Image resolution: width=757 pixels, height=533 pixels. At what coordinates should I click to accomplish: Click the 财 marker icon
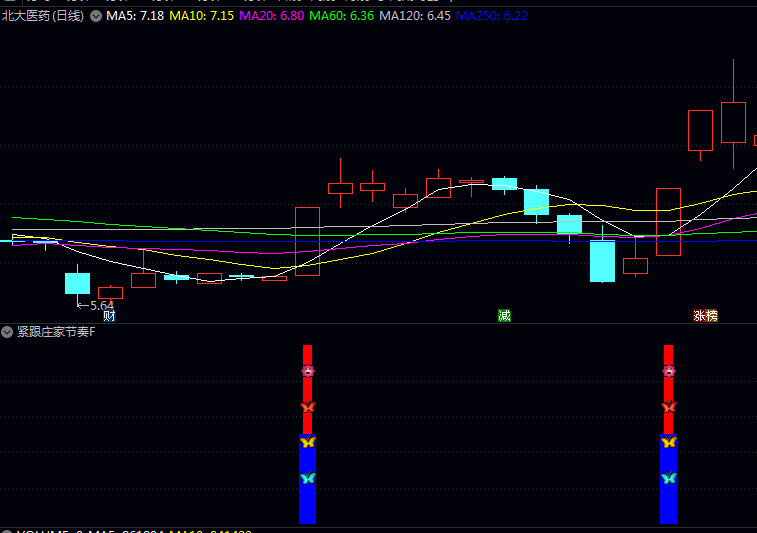tap(110, 316)
